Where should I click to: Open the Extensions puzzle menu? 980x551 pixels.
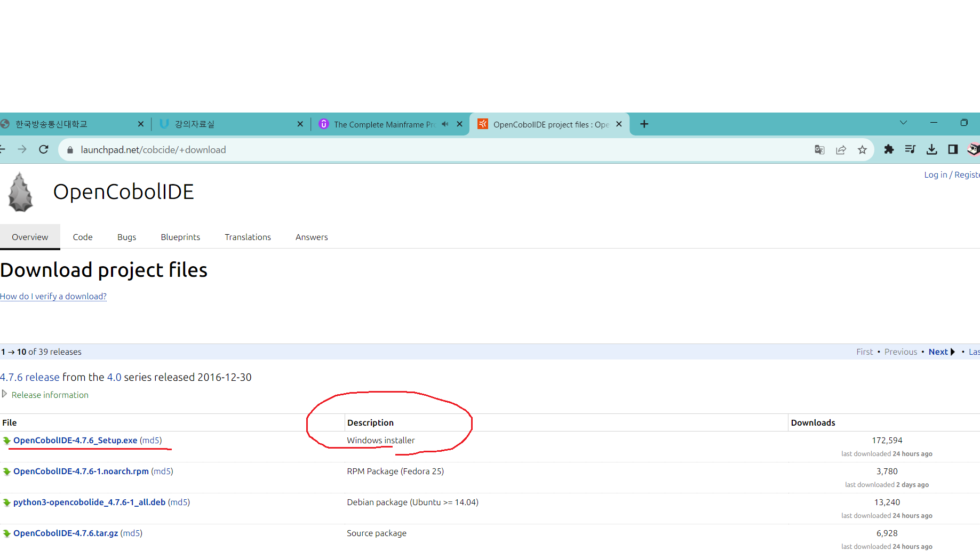click(889, 150)
